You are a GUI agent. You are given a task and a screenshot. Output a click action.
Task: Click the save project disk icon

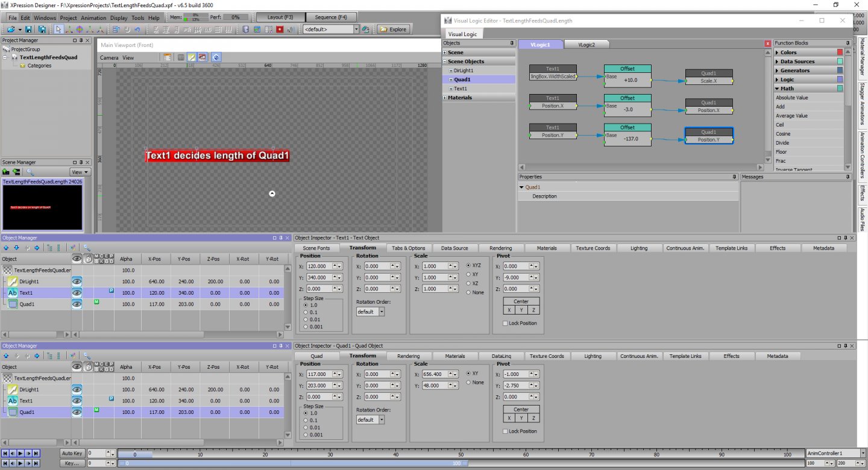point(28,29)
